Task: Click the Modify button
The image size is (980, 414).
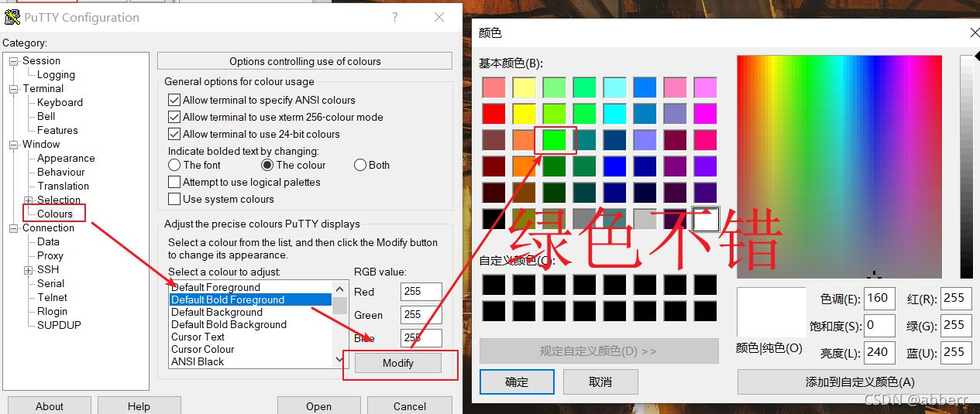Action: (398, 363)
